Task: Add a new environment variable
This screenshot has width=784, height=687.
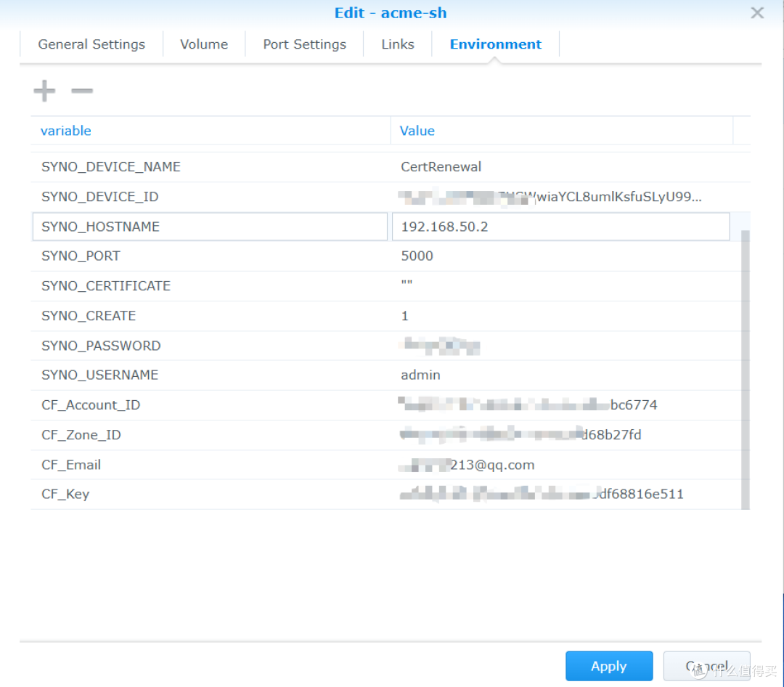Action: pyautogui.click(x=44, y=90)
